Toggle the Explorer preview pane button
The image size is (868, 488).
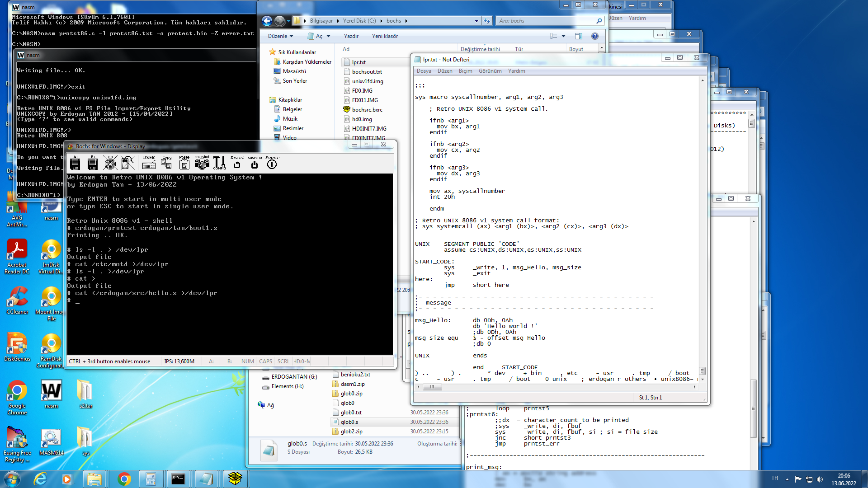tap(578, 36)
